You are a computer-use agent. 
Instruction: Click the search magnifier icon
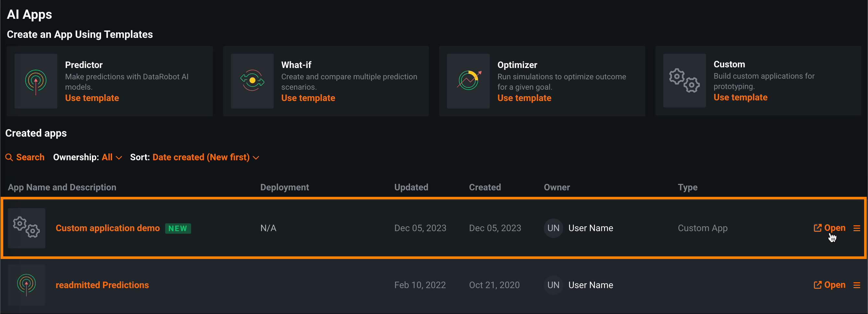pyautogui.click(x=9, y=157)
